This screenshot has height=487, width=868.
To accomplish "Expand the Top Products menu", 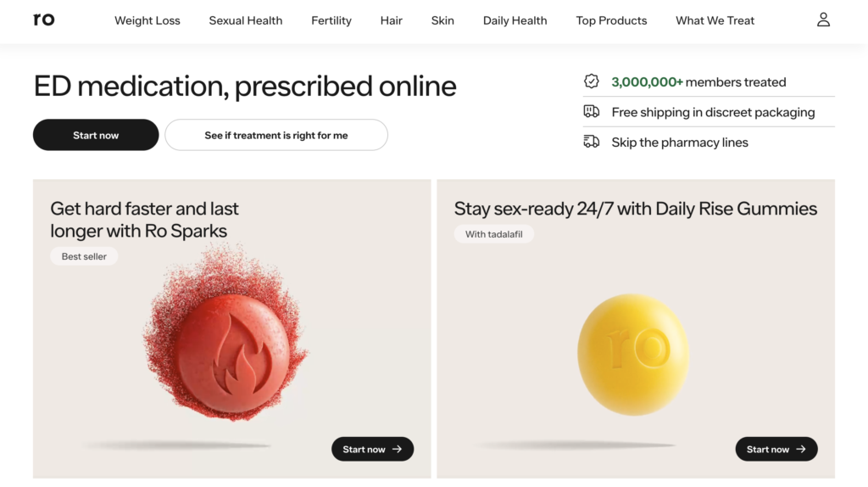I will [x=611, y=20].
